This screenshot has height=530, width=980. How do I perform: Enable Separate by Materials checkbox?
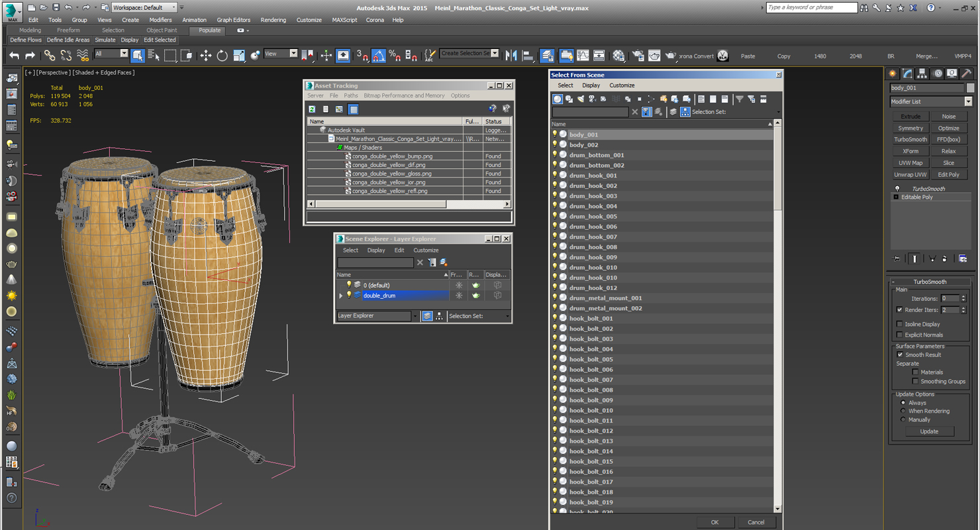tap(915, 372)
